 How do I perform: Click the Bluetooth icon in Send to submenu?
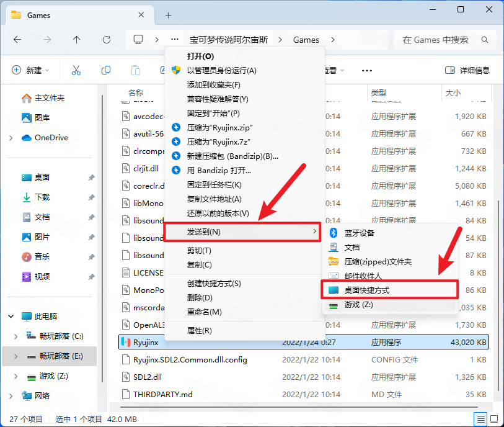tap(334, 233)
